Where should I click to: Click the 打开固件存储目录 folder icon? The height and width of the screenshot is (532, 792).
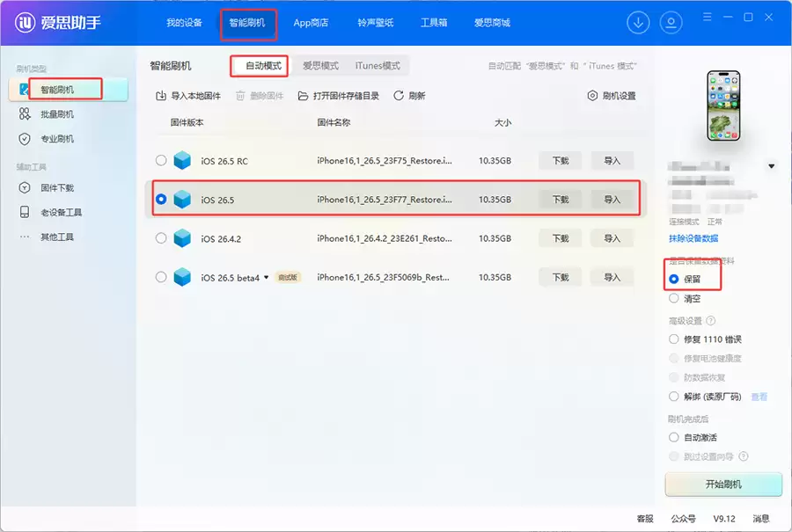tap(303, 95)
